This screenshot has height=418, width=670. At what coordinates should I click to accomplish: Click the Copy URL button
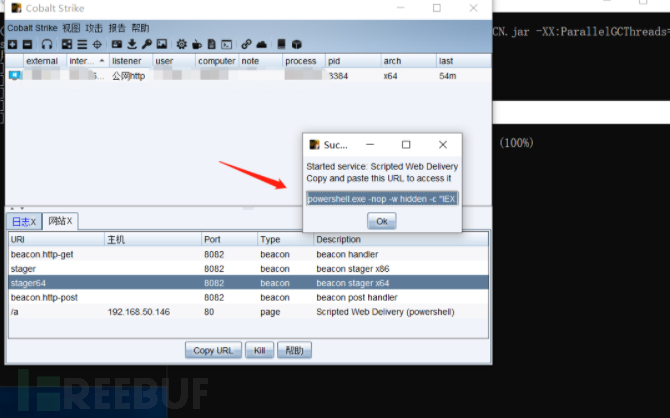coord(213,350)
